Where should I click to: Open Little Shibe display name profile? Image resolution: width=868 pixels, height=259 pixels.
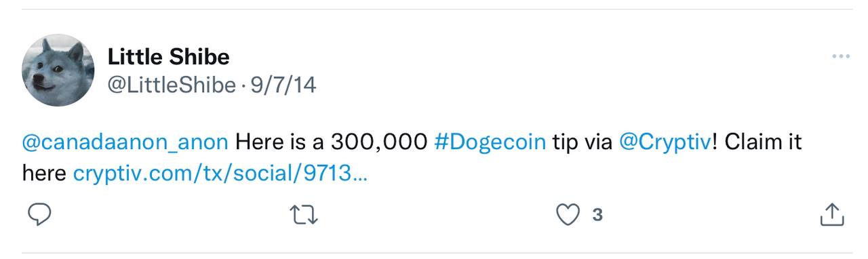(x=169, y=56)
